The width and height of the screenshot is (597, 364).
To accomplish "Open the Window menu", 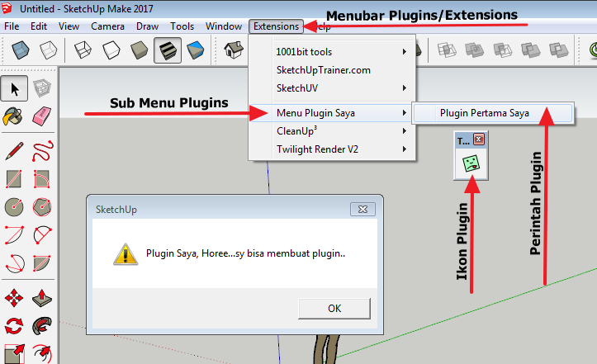I will 224,26.
